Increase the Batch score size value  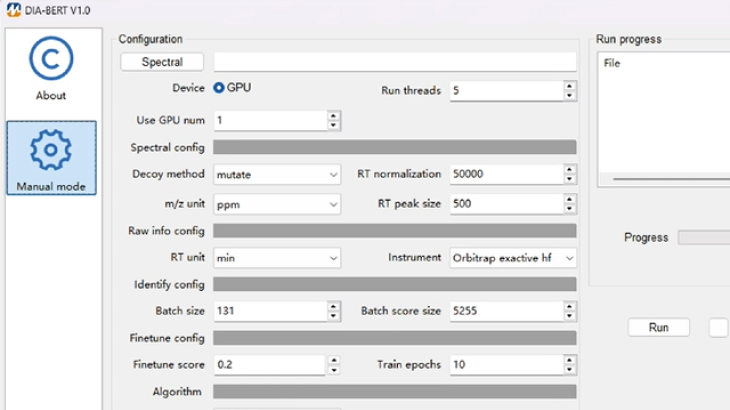(x=570, y=306)
